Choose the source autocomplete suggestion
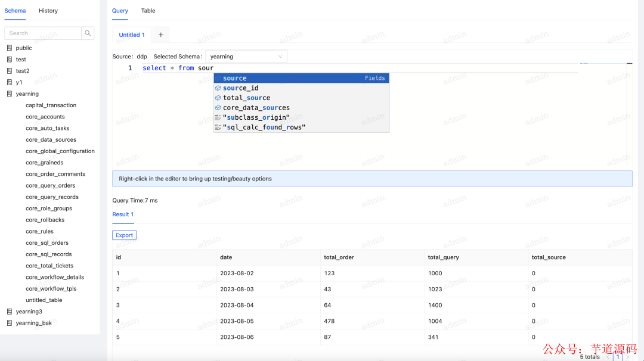The height and width of the screenshot is (361, 644). [x=302, y=79]
